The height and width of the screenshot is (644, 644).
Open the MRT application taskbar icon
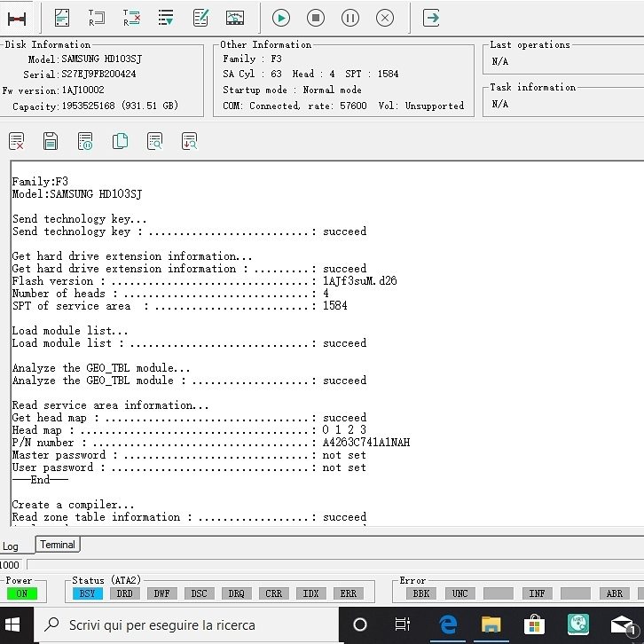[x=578, y=625]
